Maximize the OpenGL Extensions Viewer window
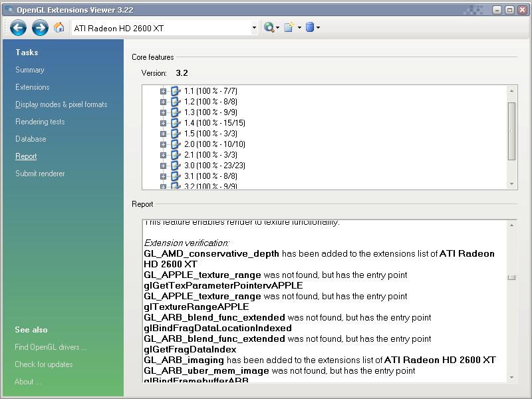 pos(509,10)
